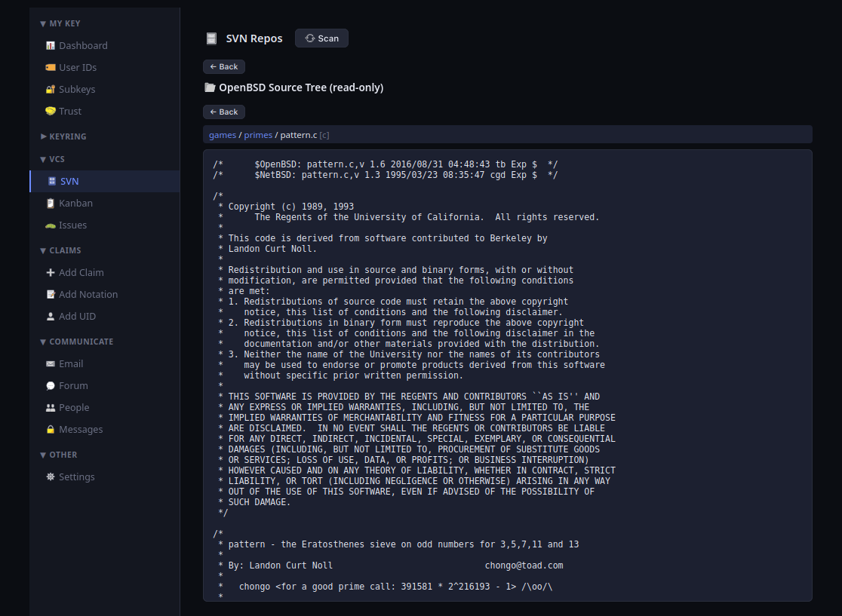Select Trust in sidebar

pos(105,111)
